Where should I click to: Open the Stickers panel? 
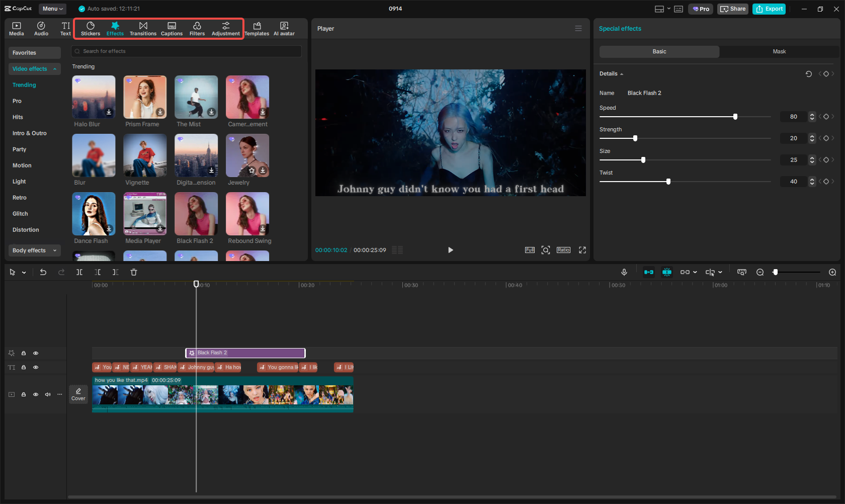click(91, 28)
